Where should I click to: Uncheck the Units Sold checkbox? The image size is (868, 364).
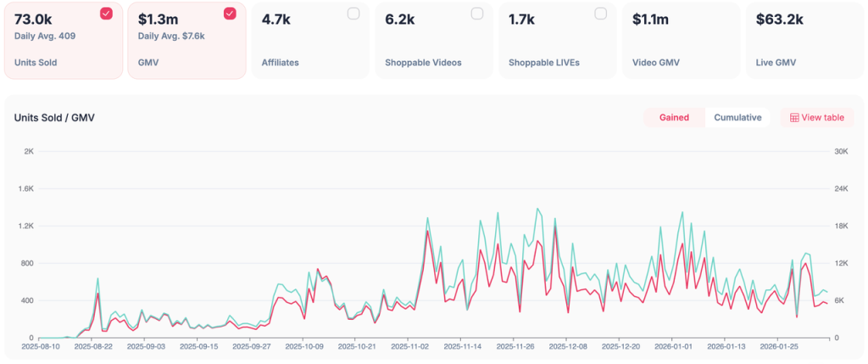(x=106, y=14)
